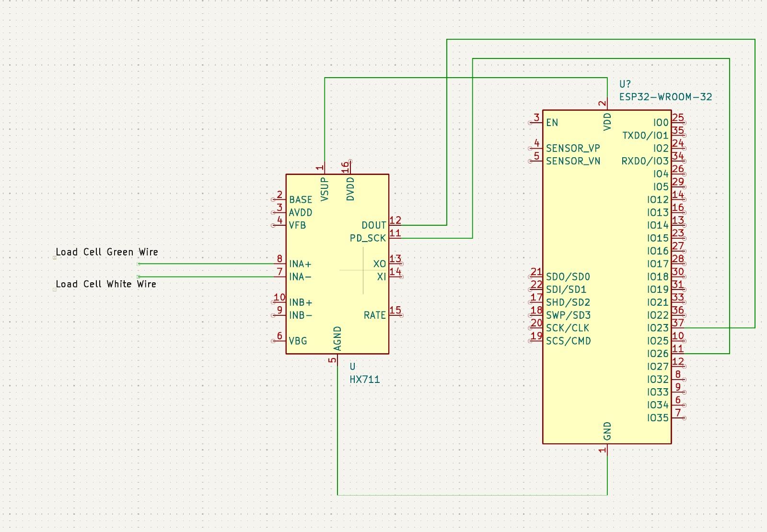767x532 pixels.
Task: Click the VDD pin label on ESP32
Action: pyautogui.click(x=608, y=122)
